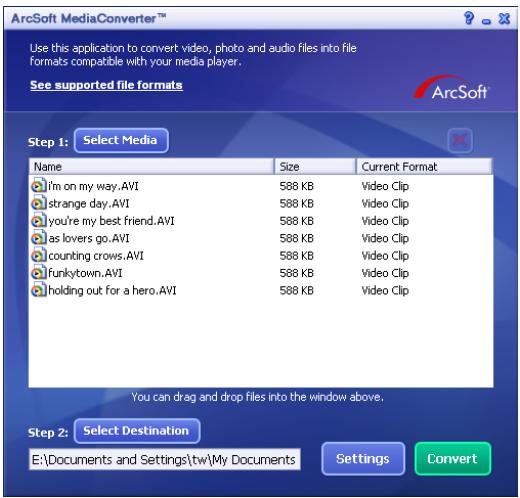Screen dimensions: 520x498
Task: Start conversion with the Convert button
Action: click(453, 459)
